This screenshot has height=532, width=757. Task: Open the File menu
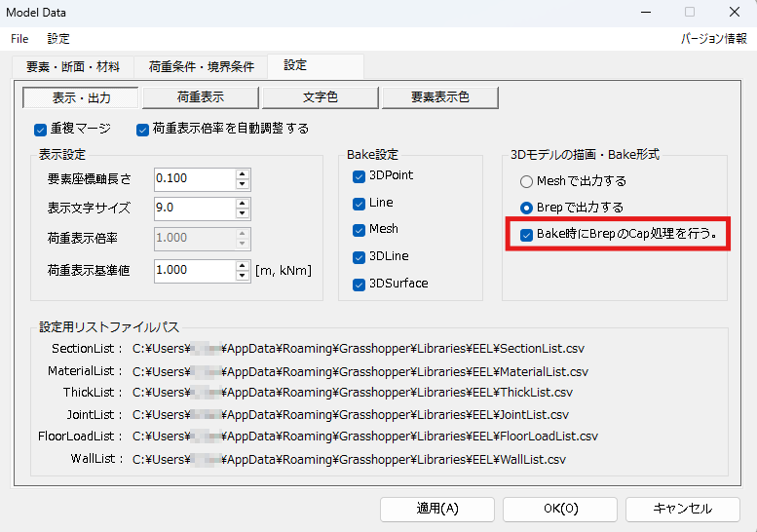click(x=19, y=39)
